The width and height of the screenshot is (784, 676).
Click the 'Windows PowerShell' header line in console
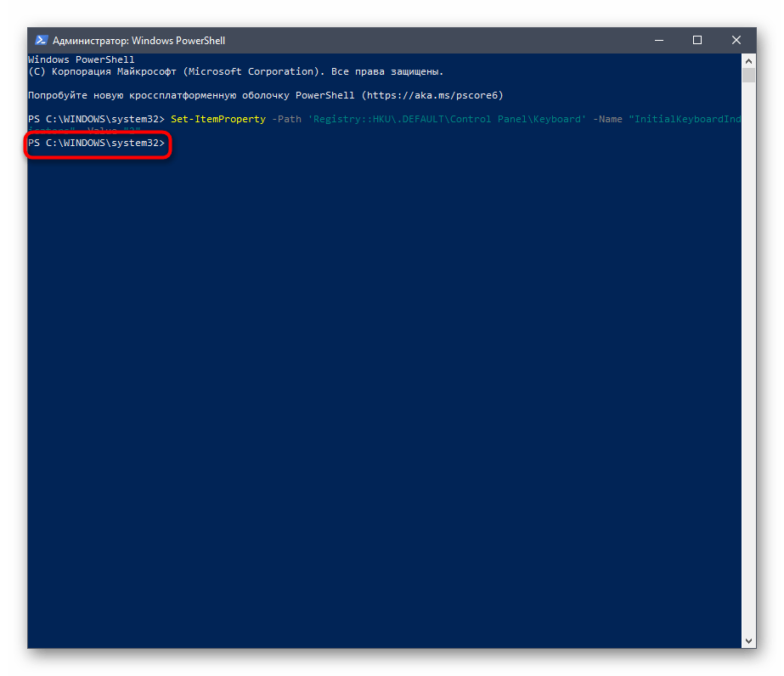[82, 60]
